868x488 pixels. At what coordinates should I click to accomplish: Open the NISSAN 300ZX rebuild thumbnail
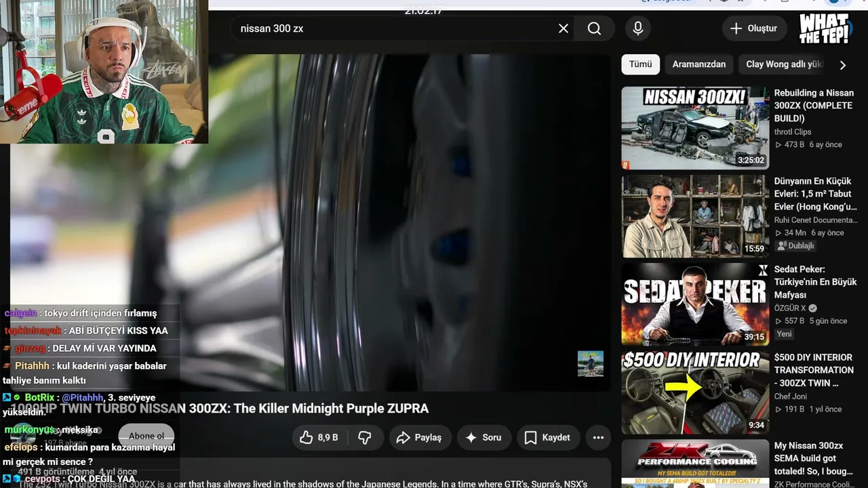coord(695,128)
